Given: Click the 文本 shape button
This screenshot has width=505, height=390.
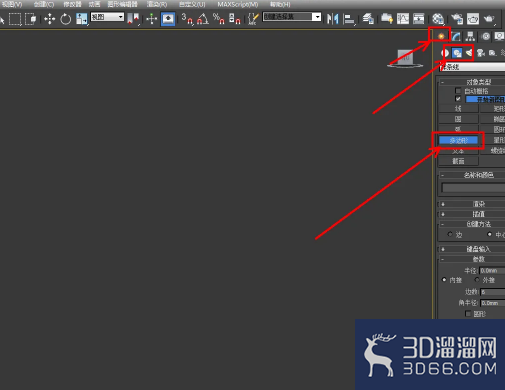Looking at the screenshot, I should pos(458,151).
